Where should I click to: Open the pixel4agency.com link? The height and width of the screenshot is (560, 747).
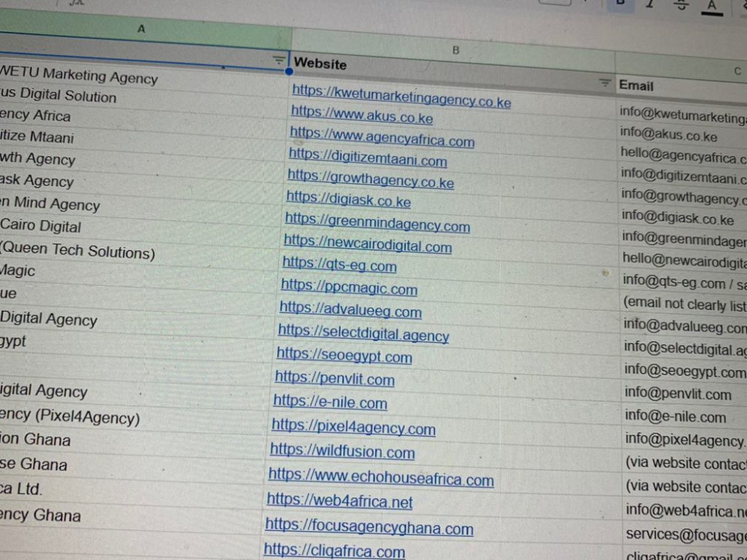pos(353,426)
